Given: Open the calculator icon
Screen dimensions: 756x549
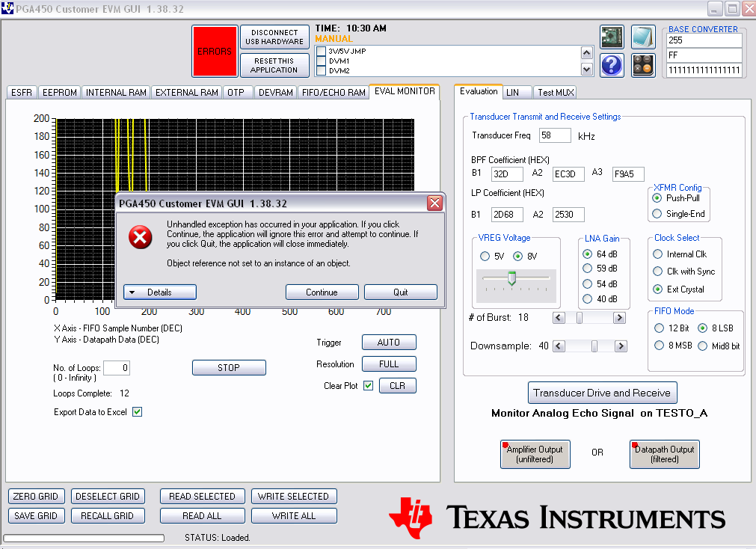Looking at the screenshot, I should point(643,65).
